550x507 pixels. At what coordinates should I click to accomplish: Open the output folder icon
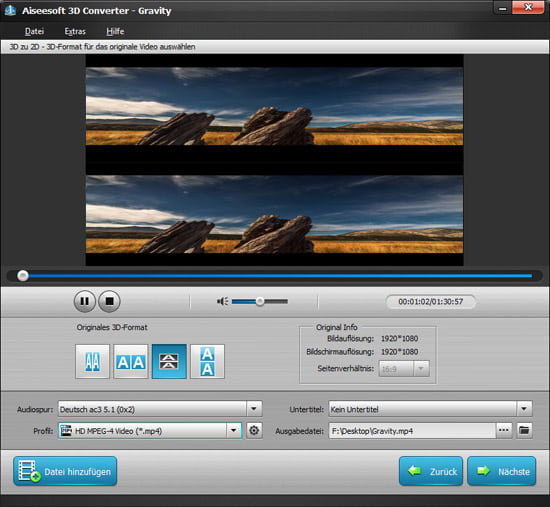(524, 430)
